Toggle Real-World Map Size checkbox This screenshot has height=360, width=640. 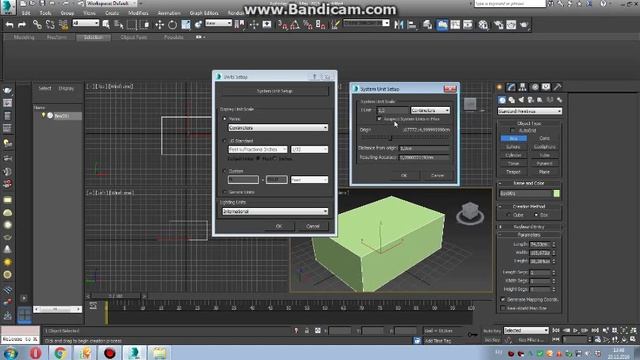(x=503, y=308)
